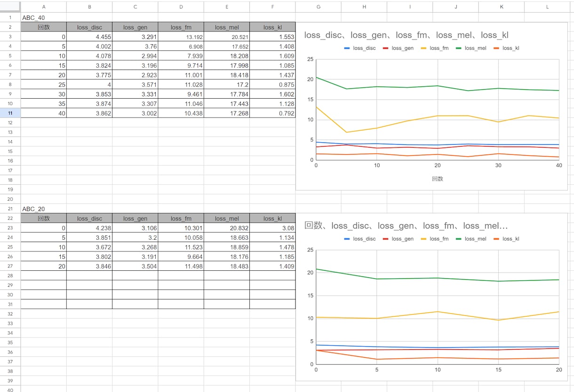The height and width of the screenshot is (392, 574).
Task: Click the row 21 header
Action: coord(10,209)
